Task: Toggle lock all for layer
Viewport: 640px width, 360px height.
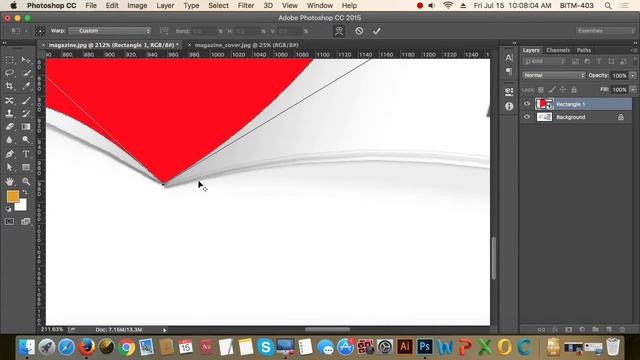Action: click(574, 90)
